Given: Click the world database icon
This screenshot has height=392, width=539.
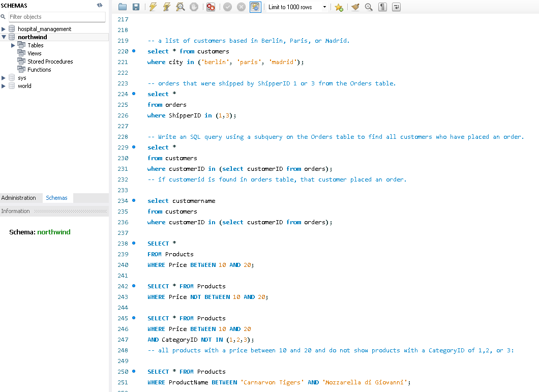Looking at the screenshot, I should pyautogui.click(x=12, y=85).
